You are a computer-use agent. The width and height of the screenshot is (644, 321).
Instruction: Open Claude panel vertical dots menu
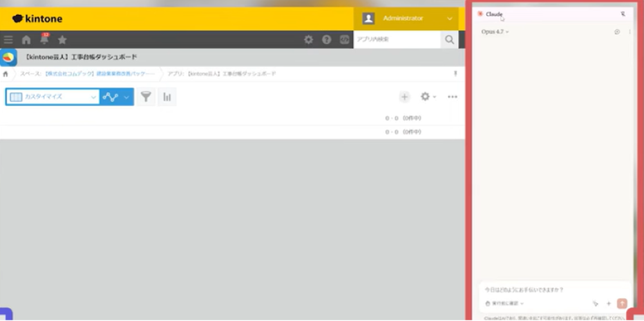tap(630, 32)
